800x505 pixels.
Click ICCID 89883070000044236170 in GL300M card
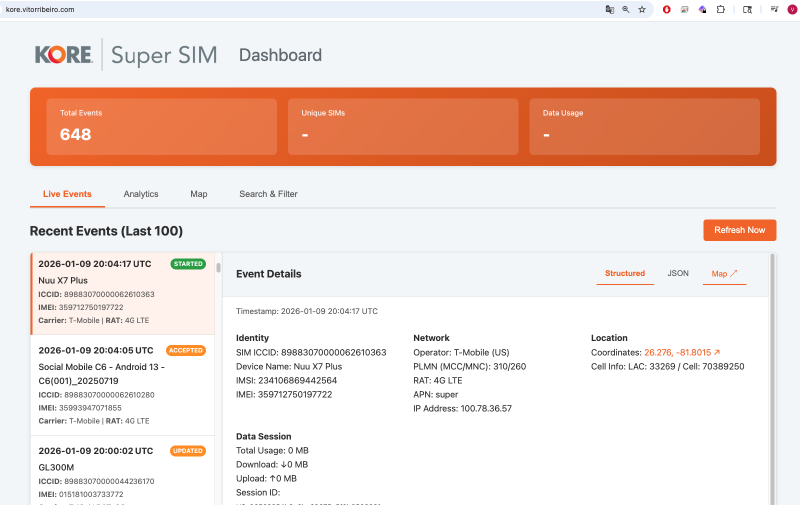(96, 481)
